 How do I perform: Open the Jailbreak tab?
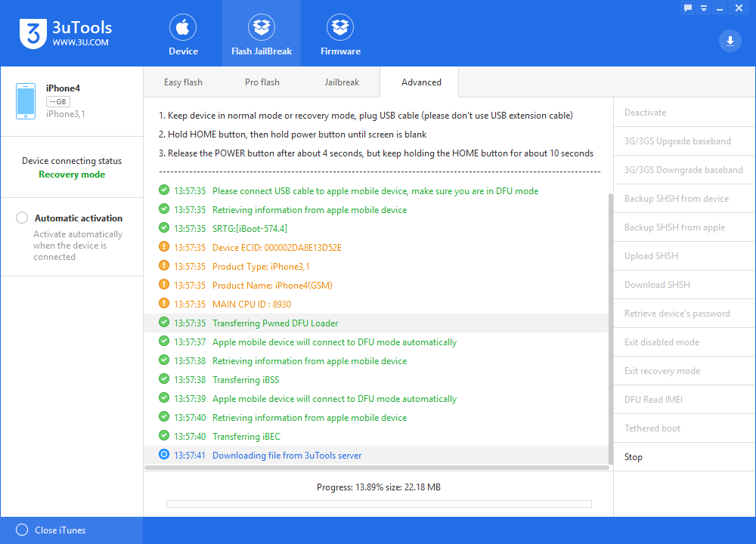(x=342, y=82)
